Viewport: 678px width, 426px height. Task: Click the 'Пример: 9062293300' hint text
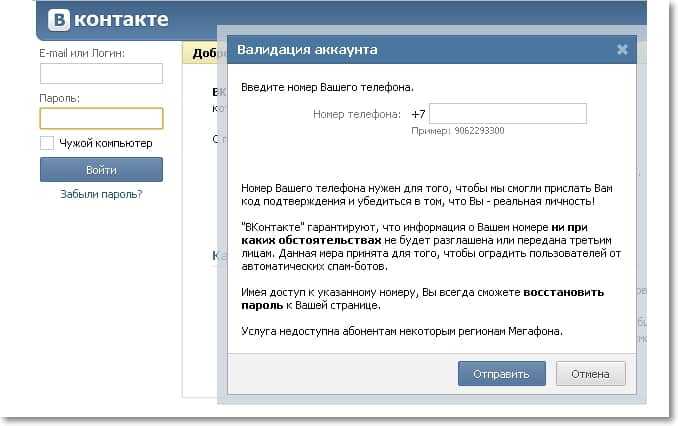click(x=457, y=131)
